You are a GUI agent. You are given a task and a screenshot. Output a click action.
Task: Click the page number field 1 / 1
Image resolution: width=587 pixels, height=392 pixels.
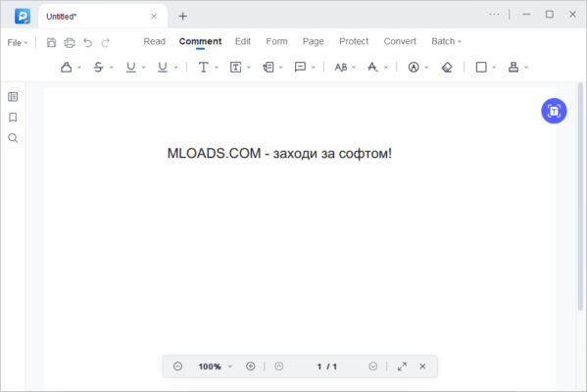pyautogui.click(x=326, y=367)
